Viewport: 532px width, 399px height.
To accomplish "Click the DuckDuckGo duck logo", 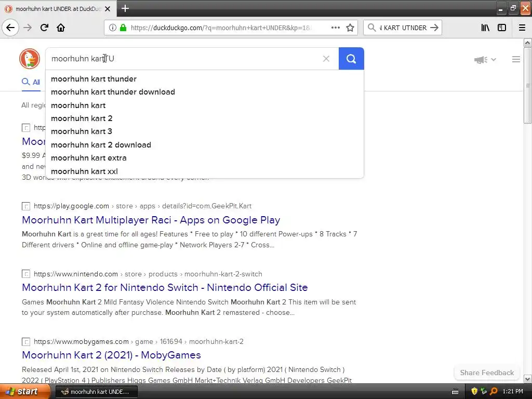I will pyautogui.click(x=30, y=59).
